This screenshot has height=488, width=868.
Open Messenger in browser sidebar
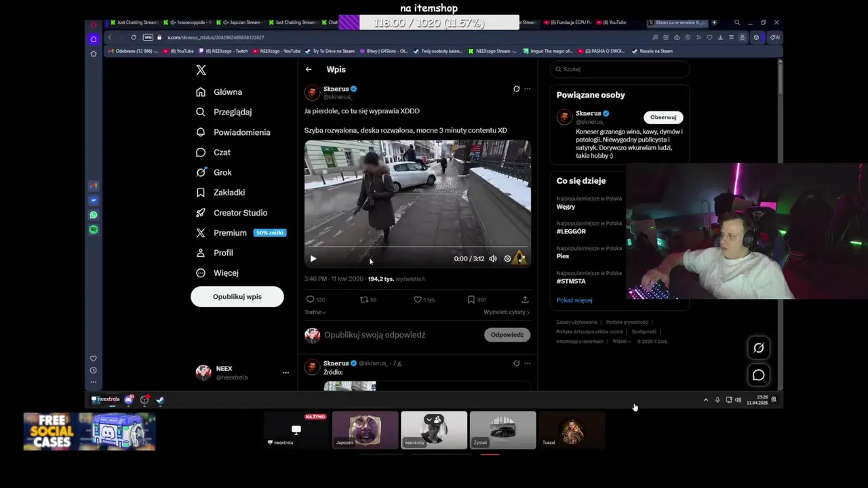tap(94, 201)
